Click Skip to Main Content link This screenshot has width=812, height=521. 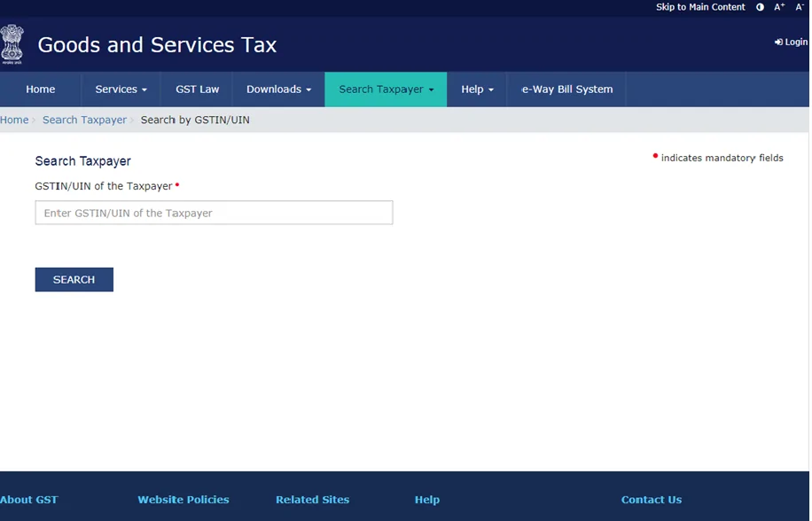[700, 7]
